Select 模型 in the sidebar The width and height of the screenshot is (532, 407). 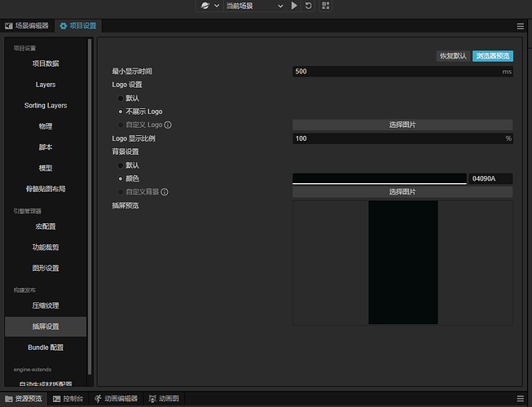[46, 168]
